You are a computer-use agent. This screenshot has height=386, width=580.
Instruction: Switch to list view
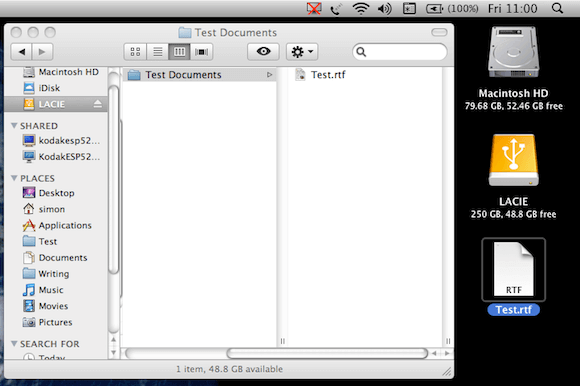point(158,52)
